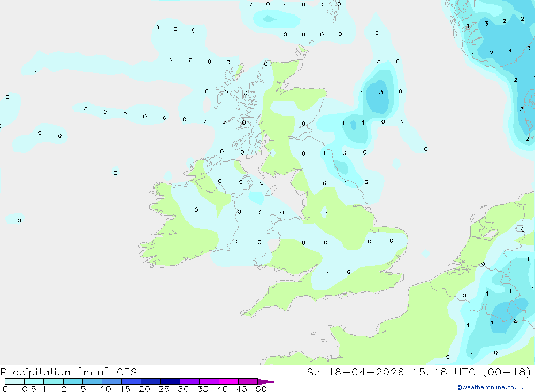Select the 40–45 mm magenta legend swatch
Image resolution: width=535 pixels, height=392 pixels.
(228, 381)
